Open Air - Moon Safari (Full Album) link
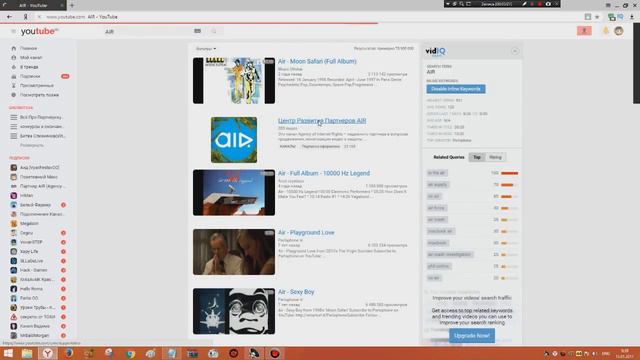640x360 pixels. [x=317, y=61]
